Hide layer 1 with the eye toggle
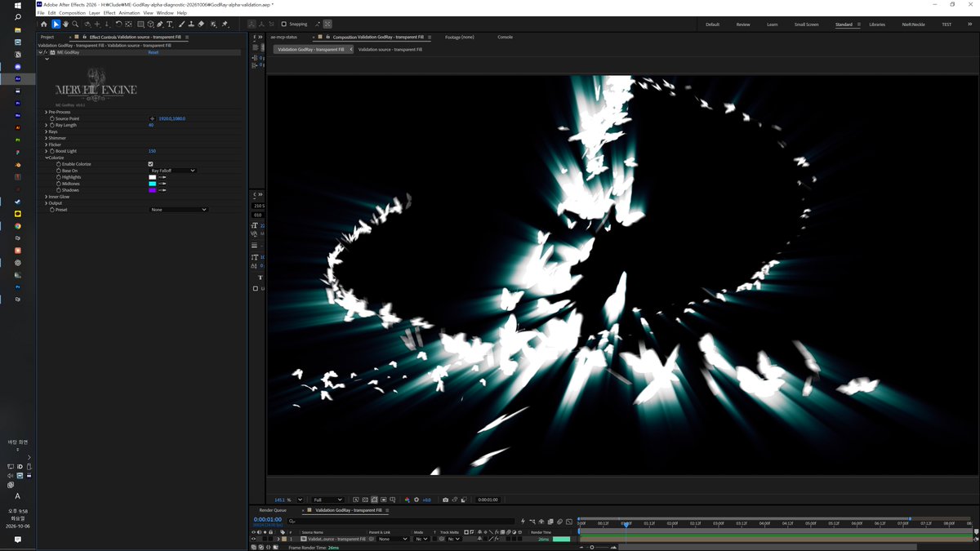The height and width of the screenshot is (551, 980). [253, 539]
